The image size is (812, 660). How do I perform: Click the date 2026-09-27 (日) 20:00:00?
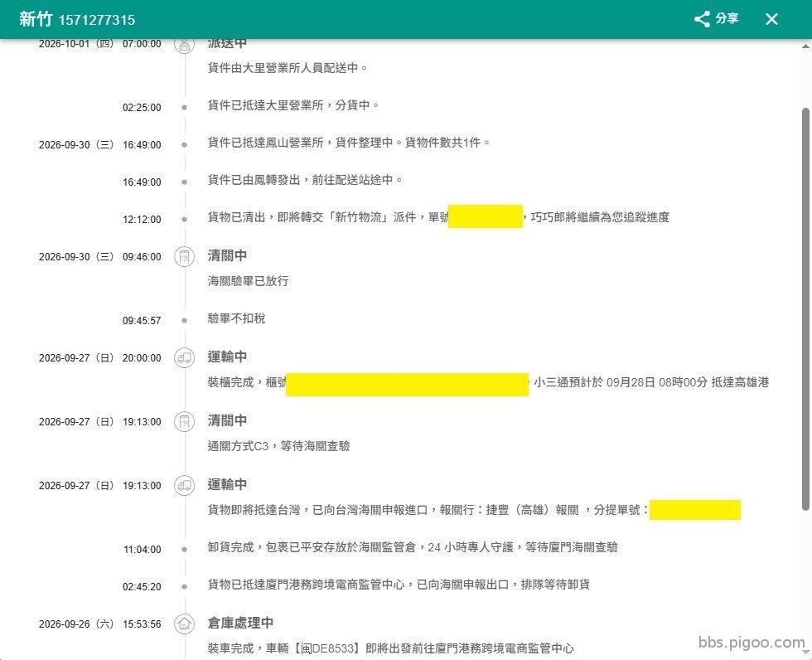[100, 358]
